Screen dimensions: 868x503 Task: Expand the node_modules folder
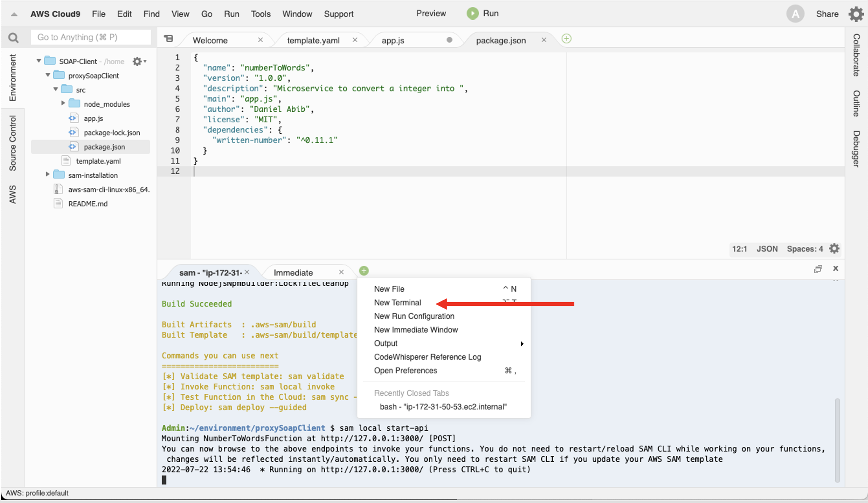pyautogui.click(x=63, y=103)
